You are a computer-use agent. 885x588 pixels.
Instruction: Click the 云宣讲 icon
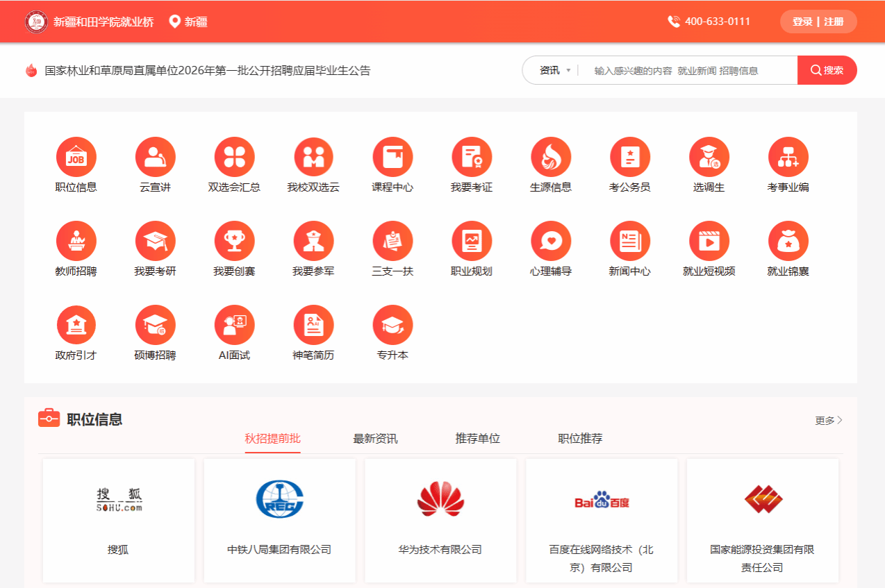[155, 157]
